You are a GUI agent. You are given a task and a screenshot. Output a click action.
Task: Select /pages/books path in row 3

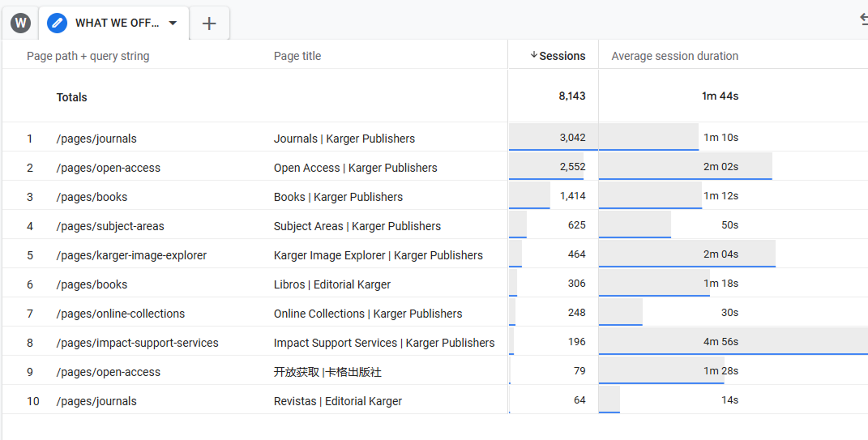pos(92,197)
